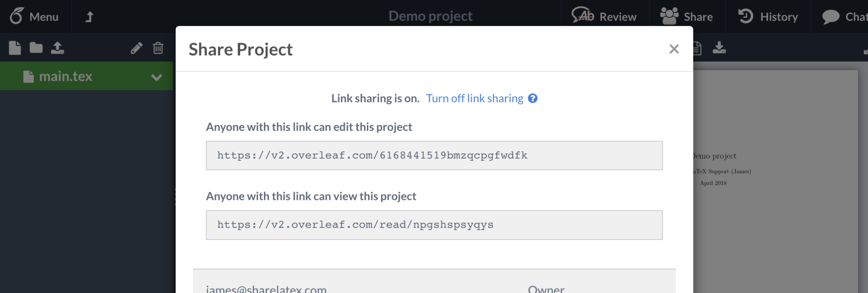Open the Overleaf Menu
This screenshot has width=868, height=293.
pos(35,17)
